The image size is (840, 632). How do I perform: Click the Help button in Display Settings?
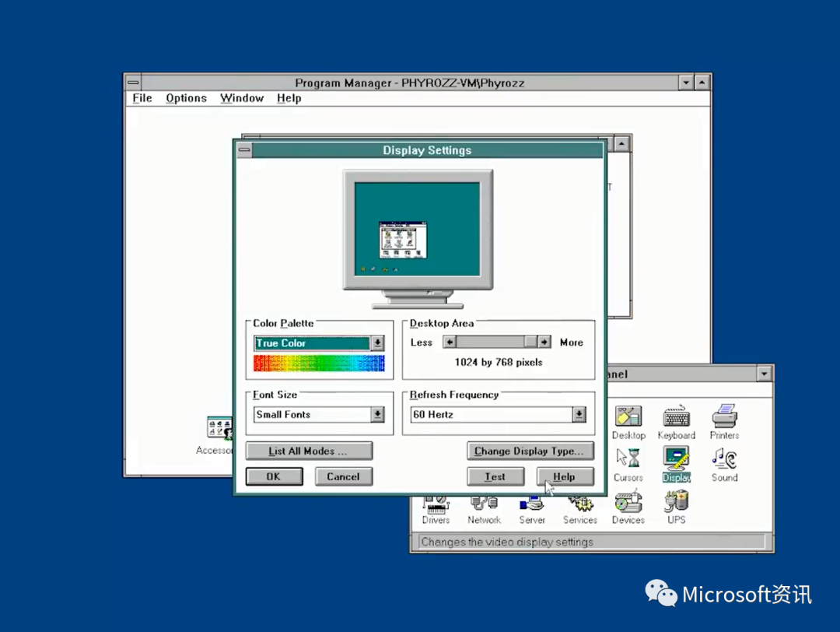click(x=565, y=476)
